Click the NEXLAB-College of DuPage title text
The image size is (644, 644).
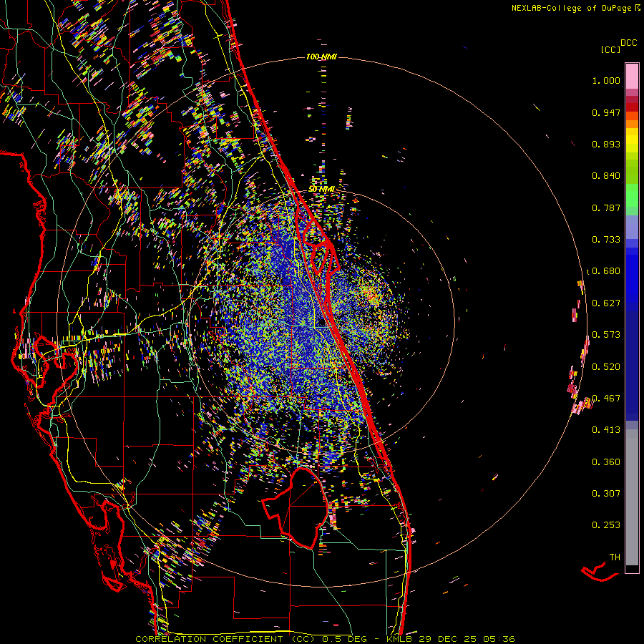tap(571, 8)
